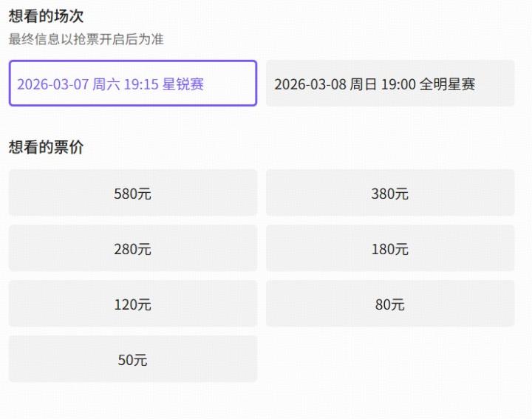Pick the 280元 price option

pos(133,248)
